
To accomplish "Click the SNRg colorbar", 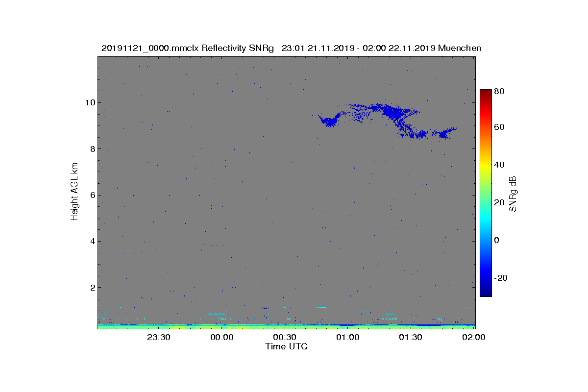I will click(486, 193).
